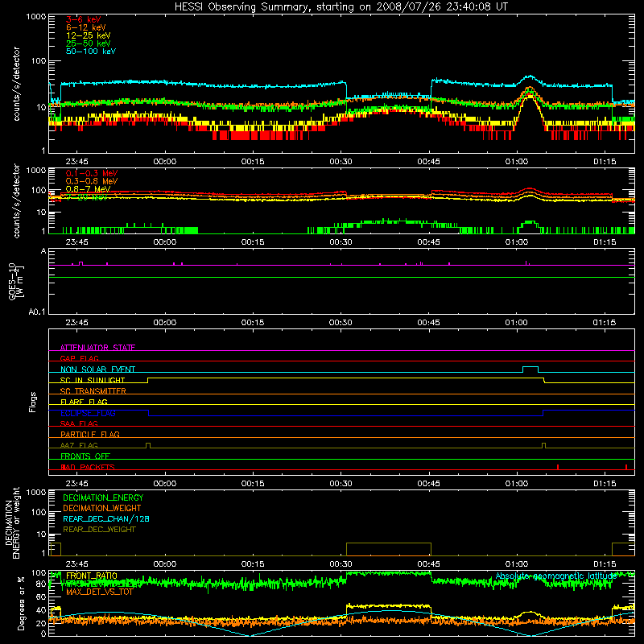644x644 pixels.
Task: Select the FRONT_RATIO legend label
Action: (x=91, y=576)
